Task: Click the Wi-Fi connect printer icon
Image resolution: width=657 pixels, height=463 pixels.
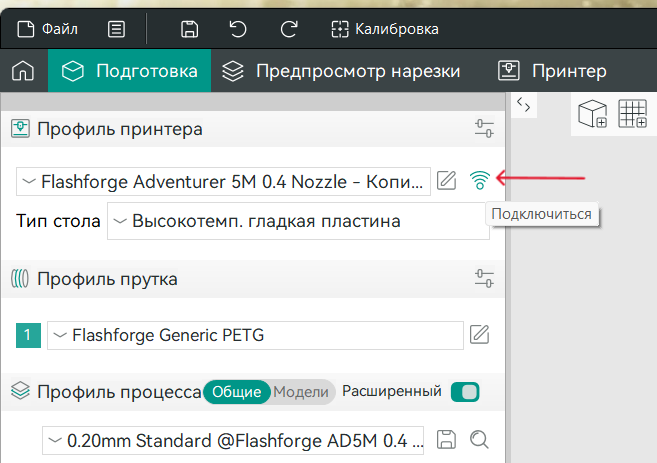Action: pyautogui.click(x=480, y=181)
